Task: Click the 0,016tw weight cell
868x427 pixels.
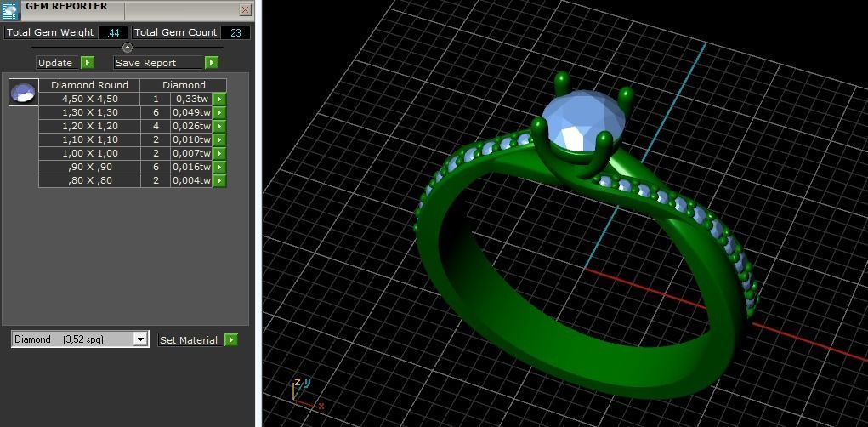Action: coord(191,167)
